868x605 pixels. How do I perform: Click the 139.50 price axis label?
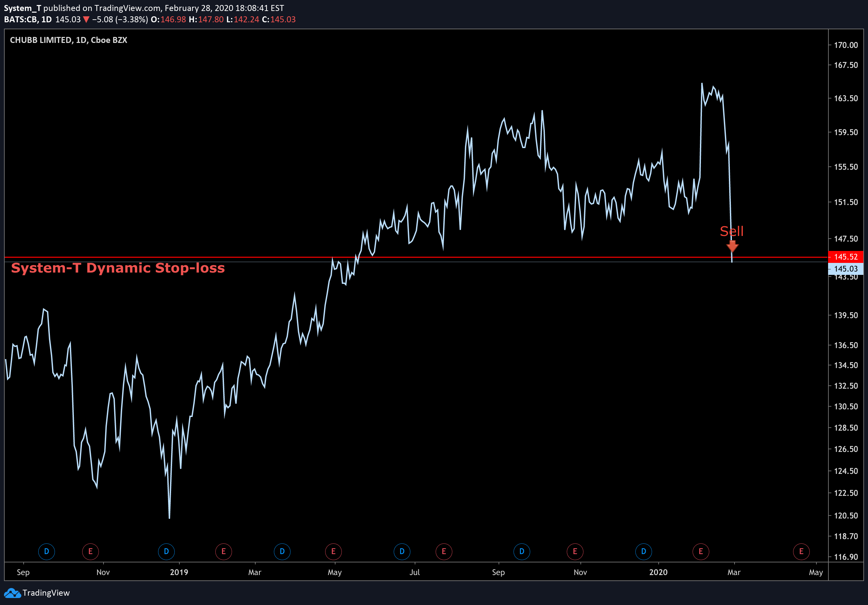point(846,315)
